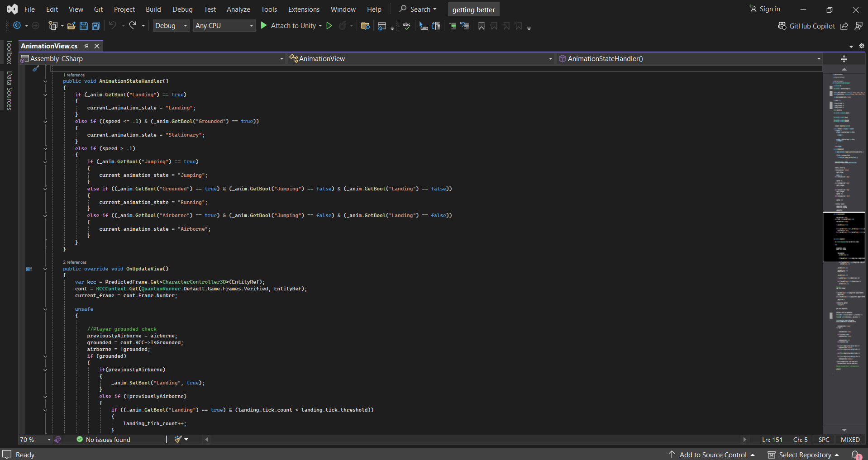
Task: Click Start Without Debugging outline play icon
Action: pos(329,26)
